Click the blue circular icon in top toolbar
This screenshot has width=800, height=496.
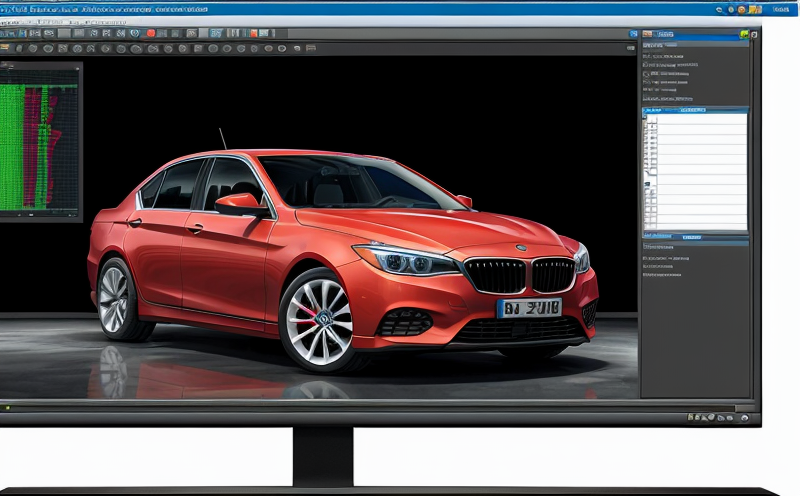pos(135,33)
